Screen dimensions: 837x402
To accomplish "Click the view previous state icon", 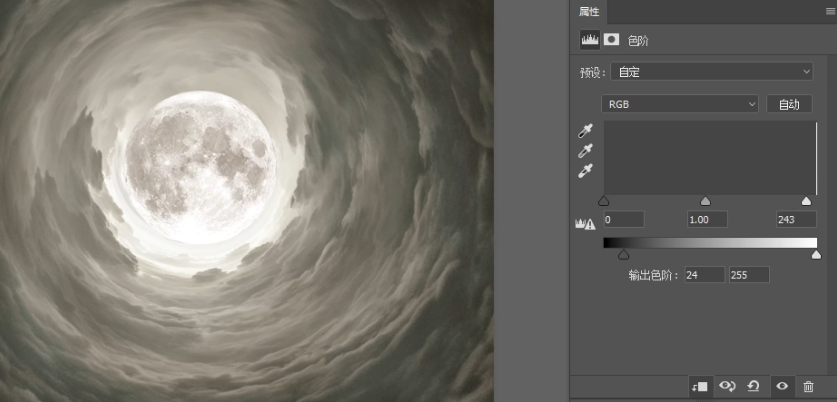I will [x=728, y=386].
